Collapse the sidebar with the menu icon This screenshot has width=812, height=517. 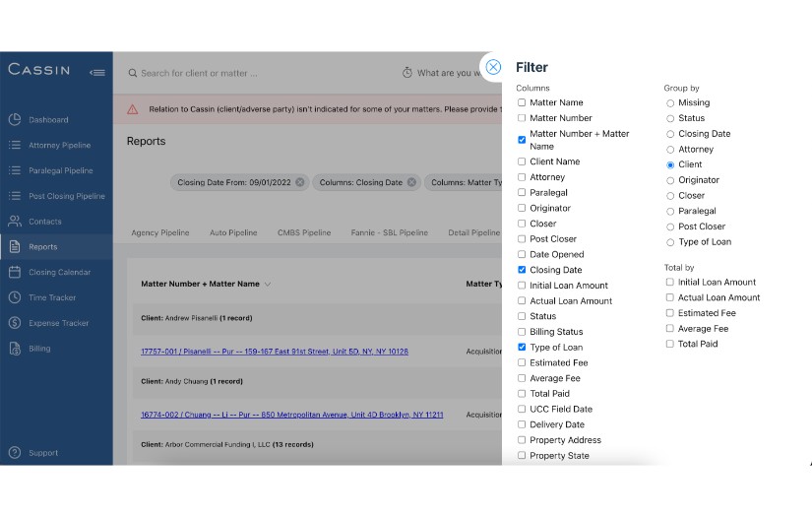click(x=97, y=73)
